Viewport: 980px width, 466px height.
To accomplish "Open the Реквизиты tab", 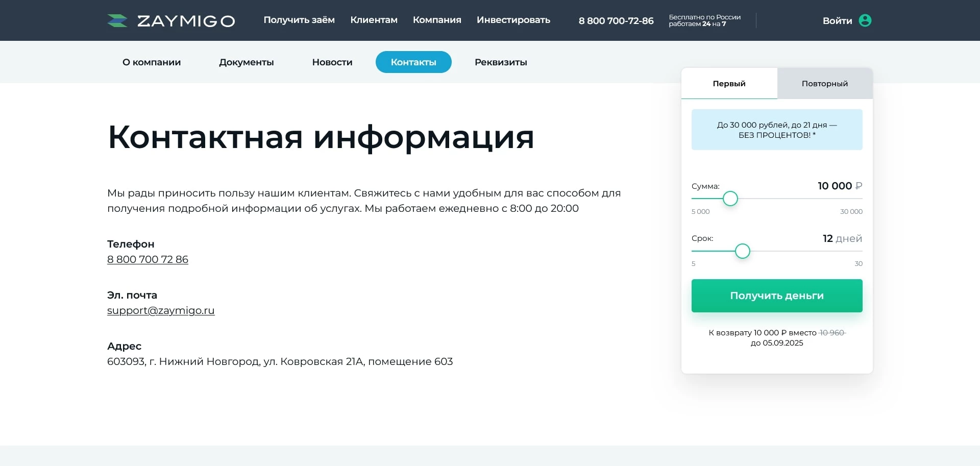I will click(x=501, y=62).
